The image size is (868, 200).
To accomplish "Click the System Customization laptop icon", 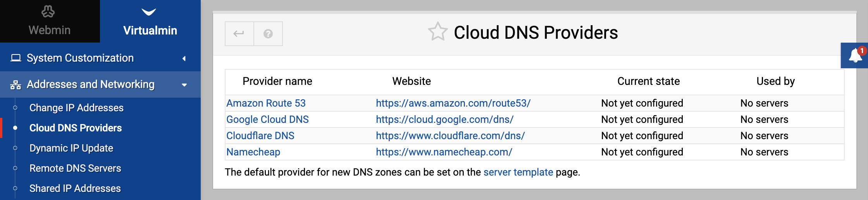I will (16, 58).
